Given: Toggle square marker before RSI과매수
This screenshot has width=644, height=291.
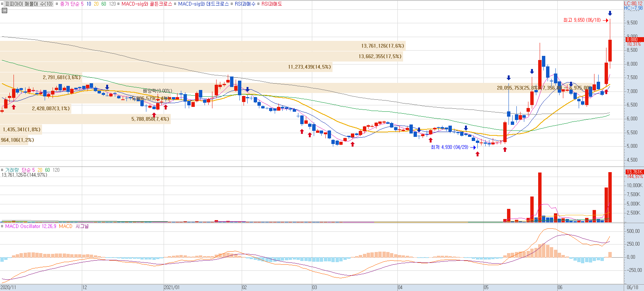Looking at the screenshot, I should pyautogui.click(x=232, y=4).
